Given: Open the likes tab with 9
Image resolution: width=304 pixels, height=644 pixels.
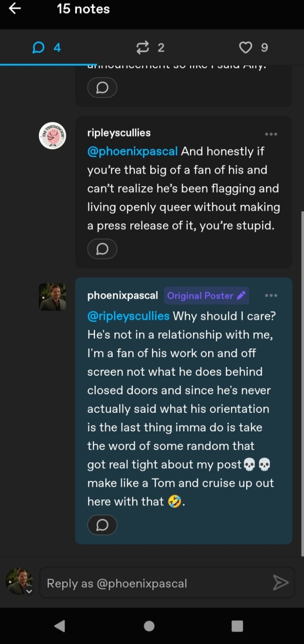Looking at the screenshot, I should tap(253, 48).
